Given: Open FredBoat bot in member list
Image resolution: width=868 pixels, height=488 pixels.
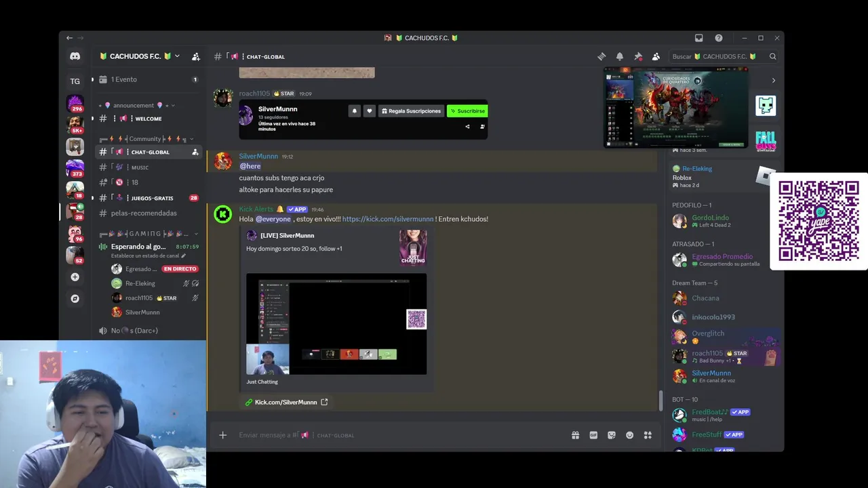Looking at the screenshot, I should coord(724,415).
